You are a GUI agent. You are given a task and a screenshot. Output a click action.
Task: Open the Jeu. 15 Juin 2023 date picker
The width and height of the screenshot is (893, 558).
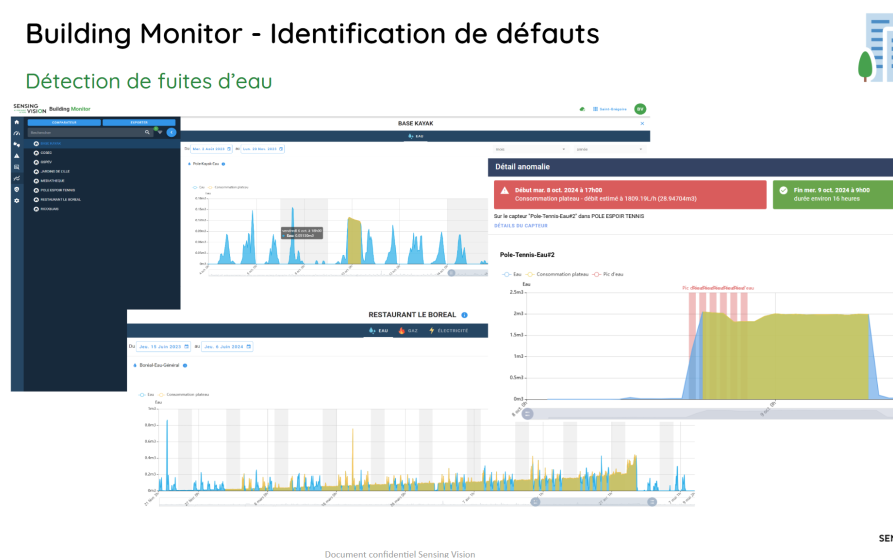pos(164,347)
